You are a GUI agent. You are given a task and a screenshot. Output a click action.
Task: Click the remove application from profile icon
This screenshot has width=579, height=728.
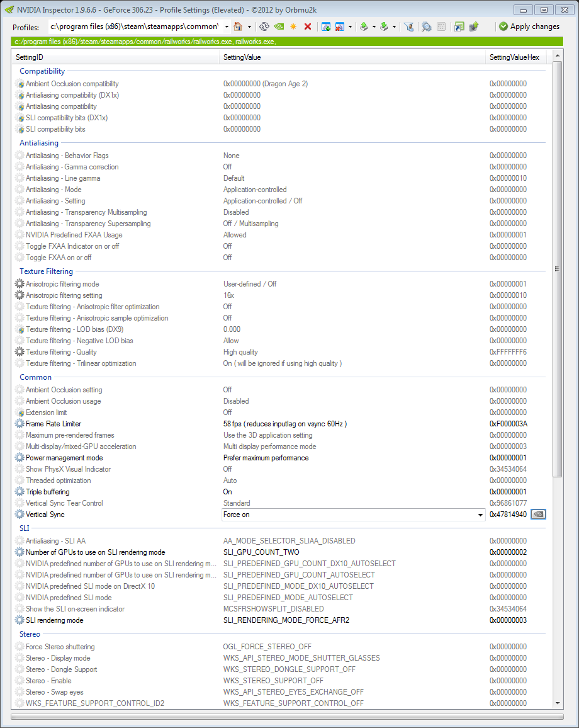pyautogui.click(x=340, y=26)
